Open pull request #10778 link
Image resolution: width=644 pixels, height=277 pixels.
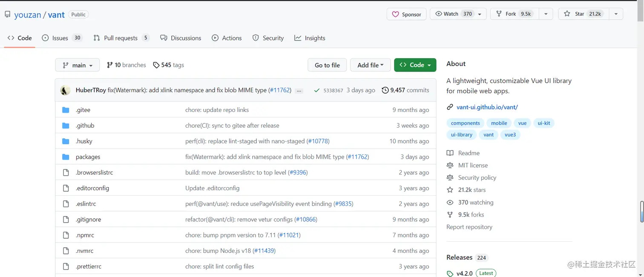pyautogui.click(x=318, y=141)
